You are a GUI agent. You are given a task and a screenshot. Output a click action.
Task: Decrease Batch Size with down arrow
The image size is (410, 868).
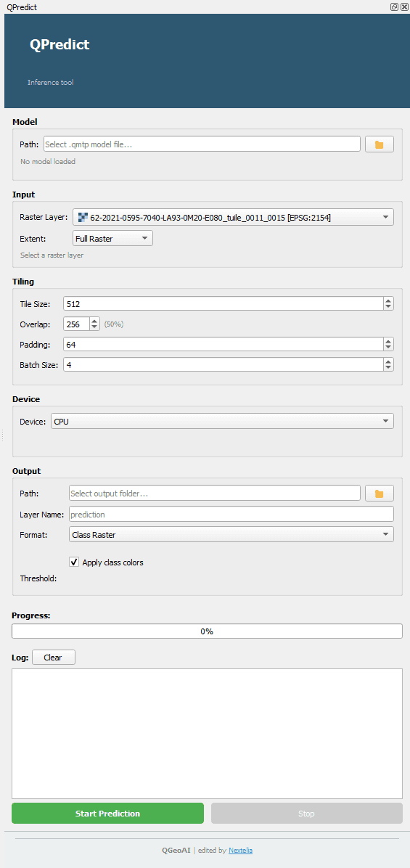click(x=388, y=367)
